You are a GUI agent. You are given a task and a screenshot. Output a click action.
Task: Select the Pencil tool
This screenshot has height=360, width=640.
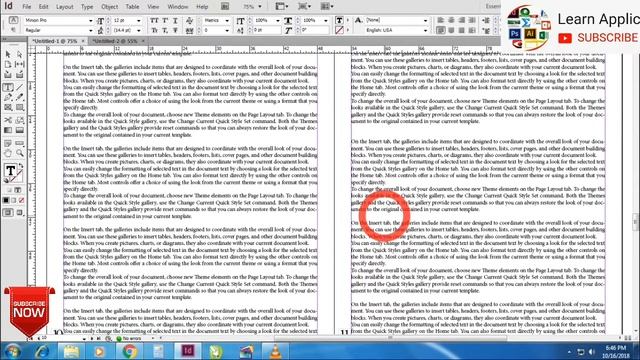pos(19,97)
